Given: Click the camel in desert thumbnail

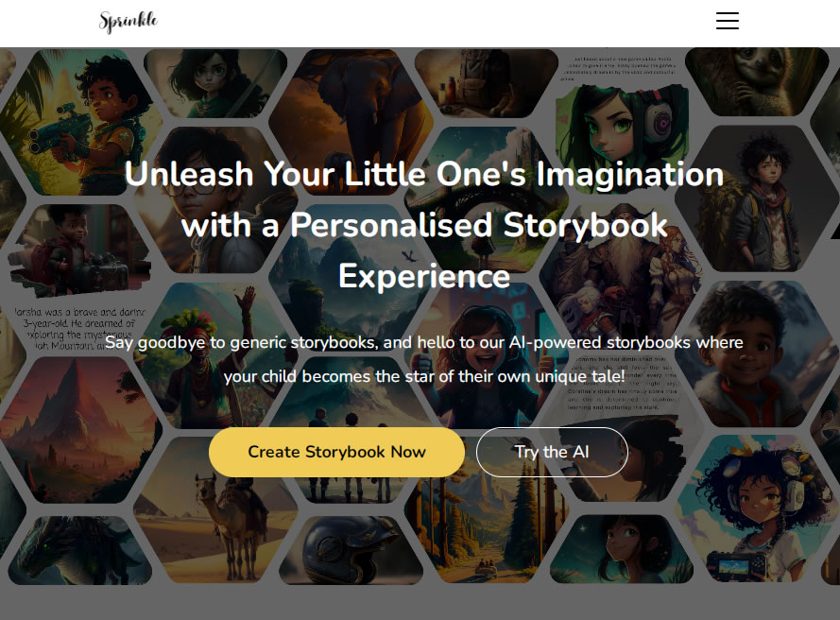Looking at the screenshot, I should coord(214,509).
